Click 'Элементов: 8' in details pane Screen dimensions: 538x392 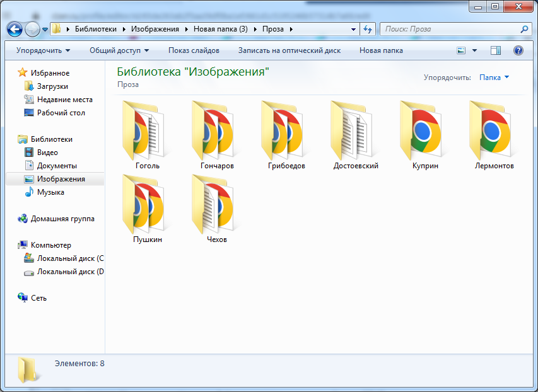click(79, 364)
